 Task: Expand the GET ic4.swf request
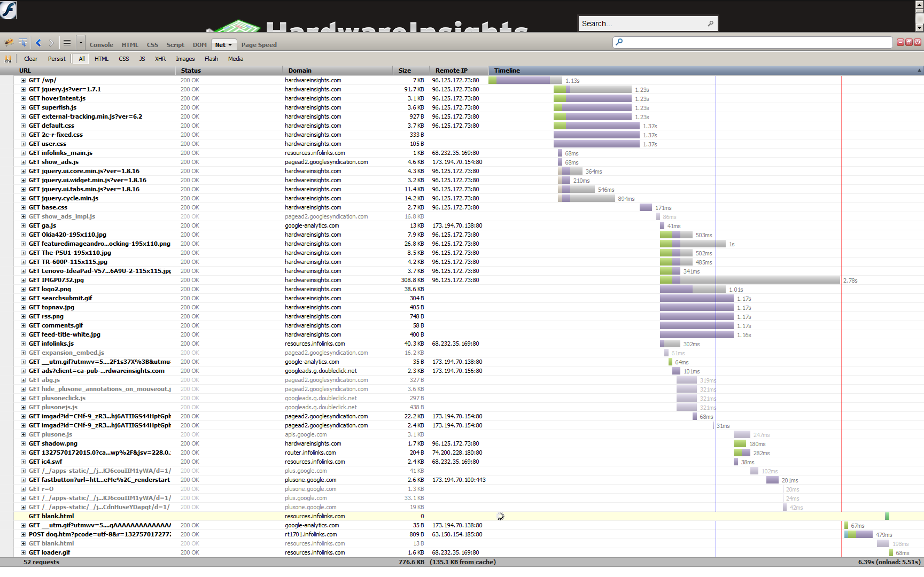(23, 462)
